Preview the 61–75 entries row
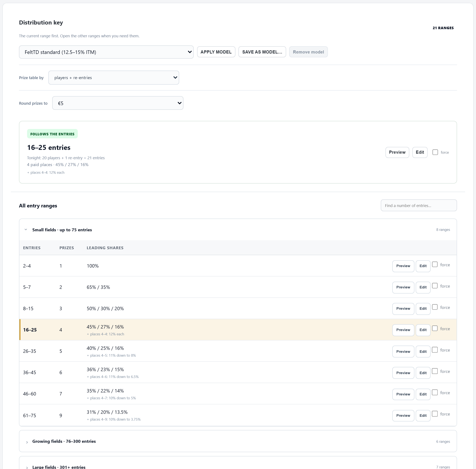The width and height of the screenshot is (476, 469). [403, 415]
